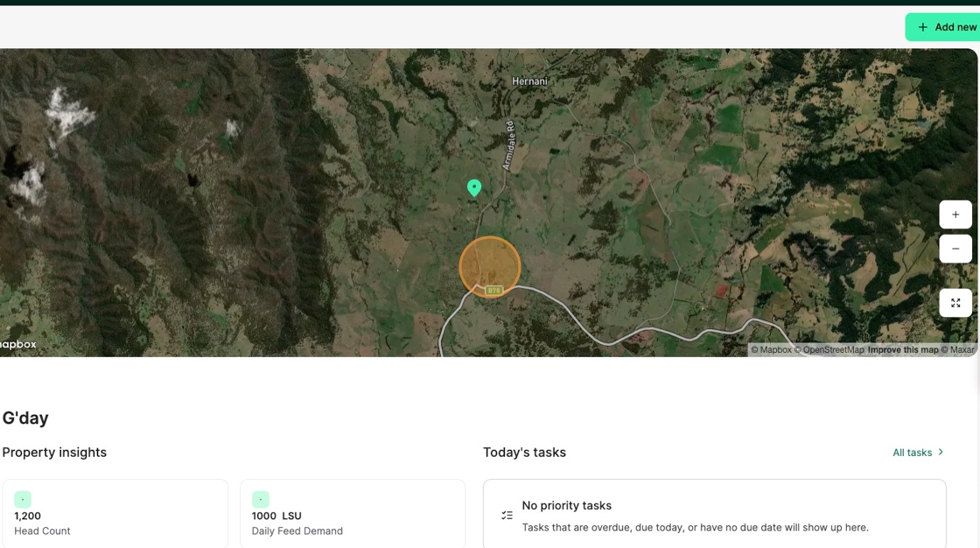Click the G'day greeting heading
Screen dimensions: 980x548
pos(25,418)
